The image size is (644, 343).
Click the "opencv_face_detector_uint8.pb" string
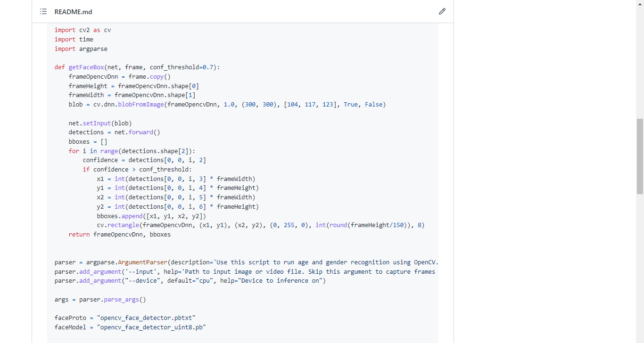point(151,327)
